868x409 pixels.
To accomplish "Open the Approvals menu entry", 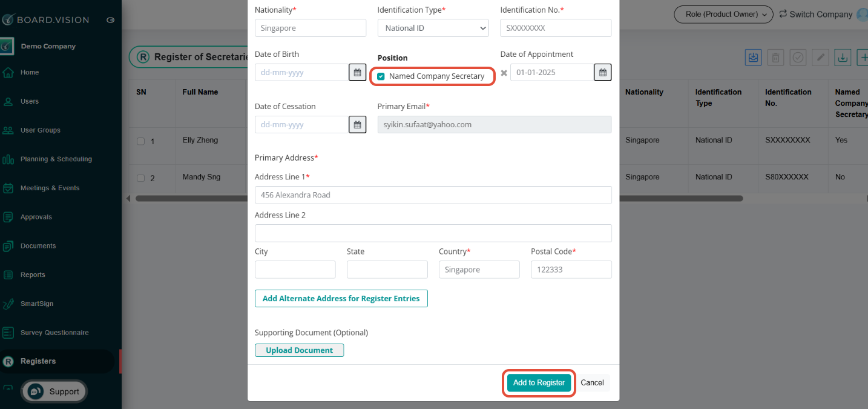I will coord(36,217).
